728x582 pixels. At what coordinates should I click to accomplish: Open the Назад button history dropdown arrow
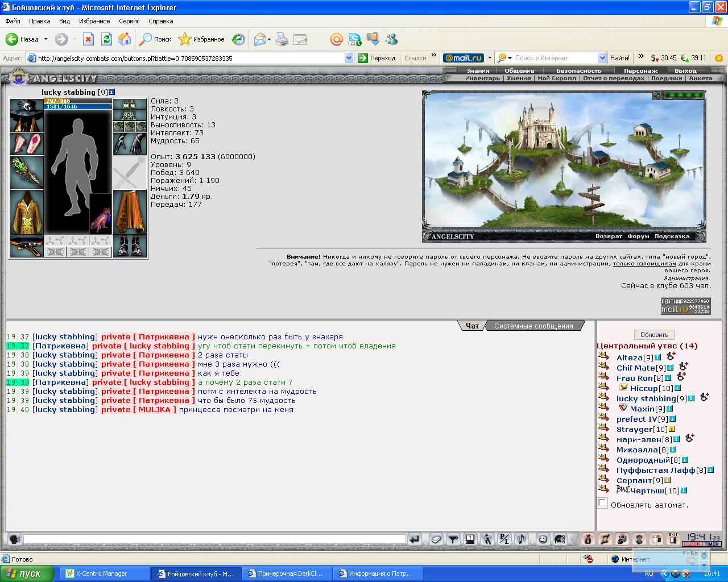point(45,39)
